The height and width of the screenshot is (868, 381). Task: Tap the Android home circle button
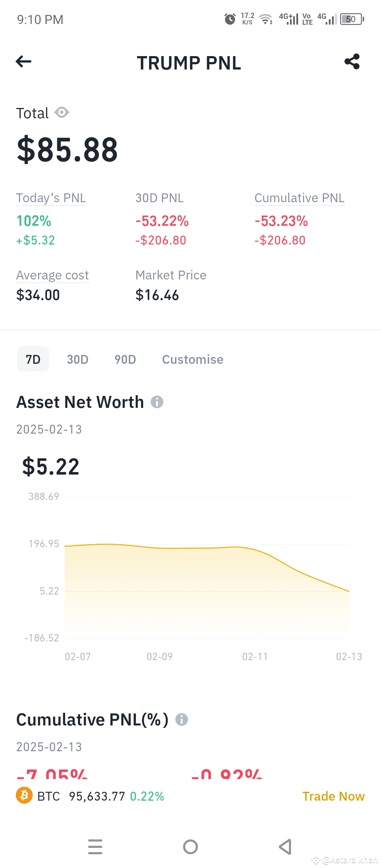pos(190,847)
